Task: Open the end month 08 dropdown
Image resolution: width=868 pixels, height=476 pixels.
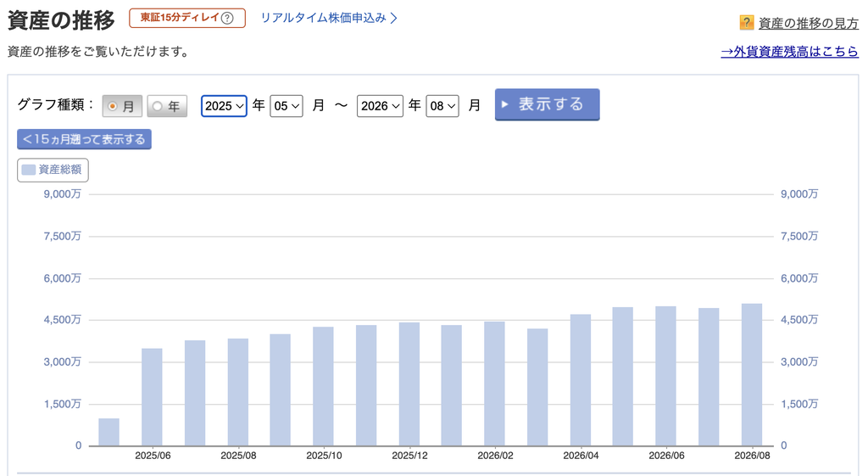Action: tap(442, 106)
